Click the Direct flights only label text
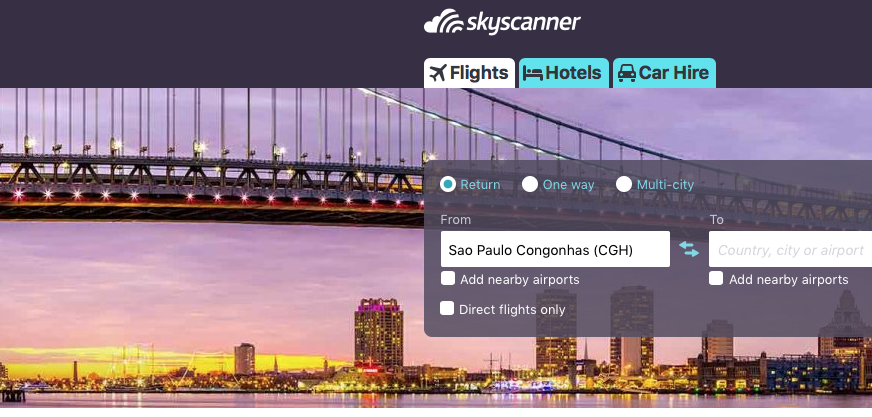Viewport: 872px width, 417px height. tap(512, 310)
